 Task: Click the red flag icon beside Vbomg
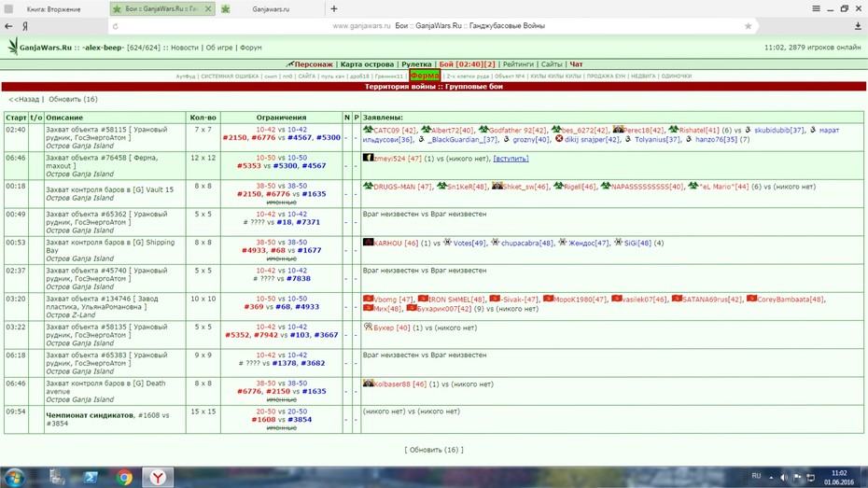368,299
